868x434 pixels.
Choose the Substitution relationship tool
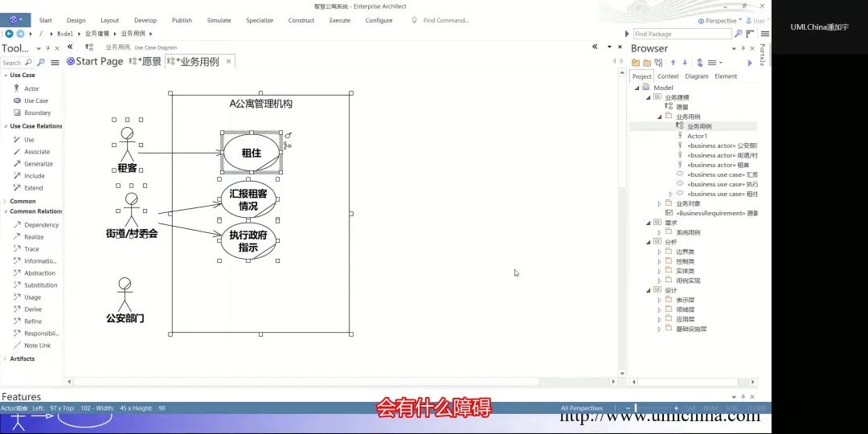[x=35, y=285]
